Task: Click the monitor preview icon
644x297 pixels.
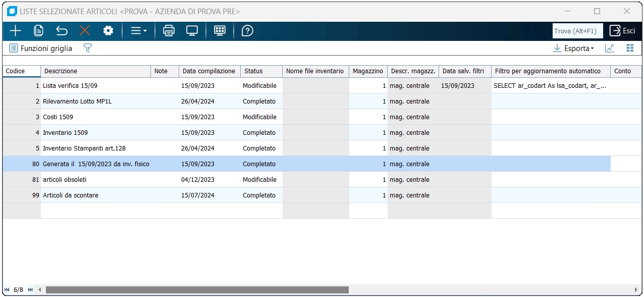Action: pyautogui.click(x=192, y=31)
